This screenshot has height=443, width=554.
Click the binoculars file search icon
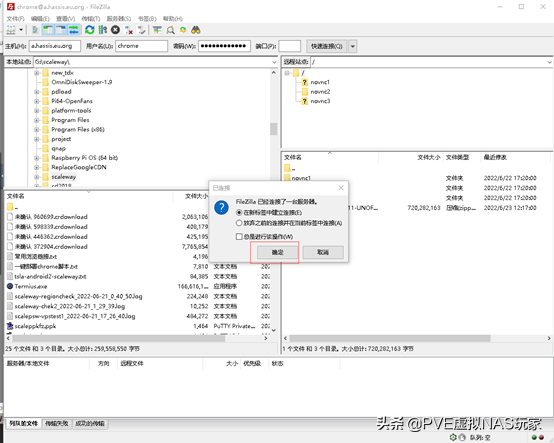[x=196, y=30]
